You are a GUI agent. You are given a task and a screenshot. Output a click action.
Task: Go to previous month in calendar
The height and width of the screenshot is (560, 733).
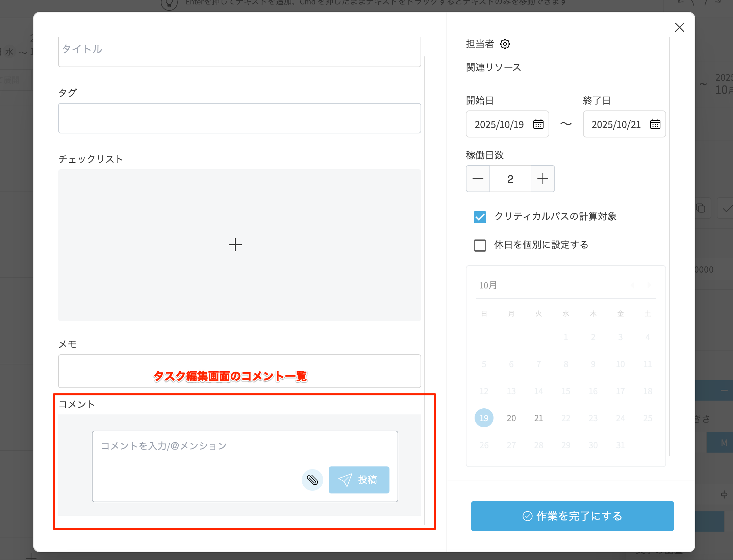pos(632,286)
